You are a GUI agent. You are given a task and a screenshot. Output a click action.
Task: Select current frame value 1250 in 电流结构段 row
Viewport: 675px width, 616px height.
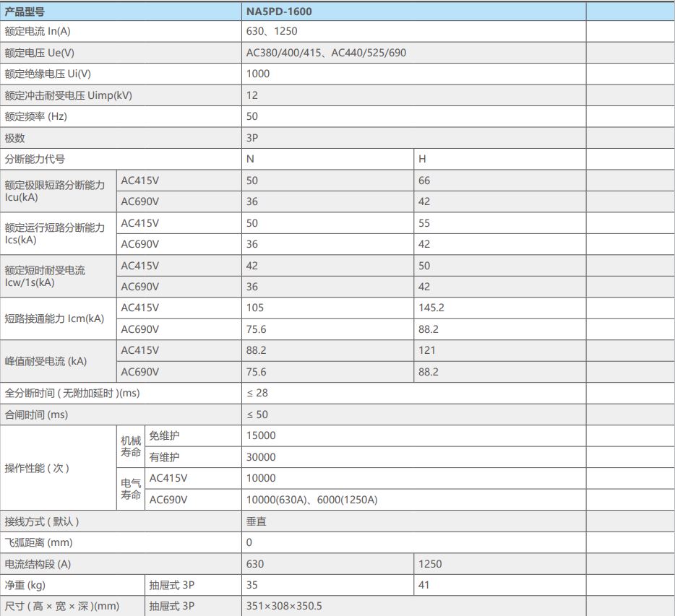coord(430,565)
